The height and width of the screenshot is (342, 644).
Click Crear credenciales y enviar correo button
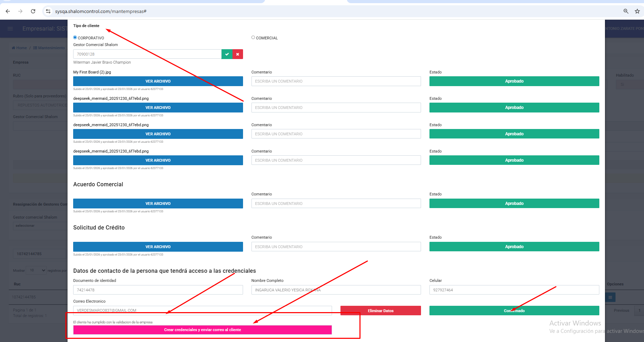pos(202,330)
